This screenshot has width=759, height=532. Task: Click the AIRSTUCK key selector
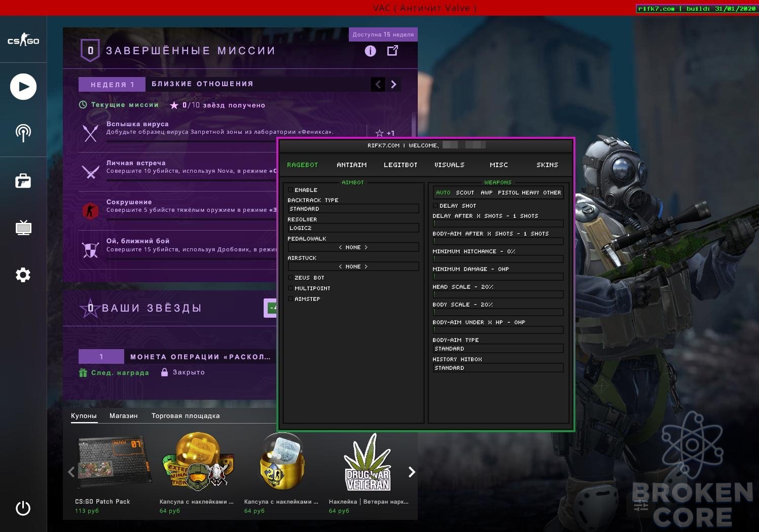point(353,267)
